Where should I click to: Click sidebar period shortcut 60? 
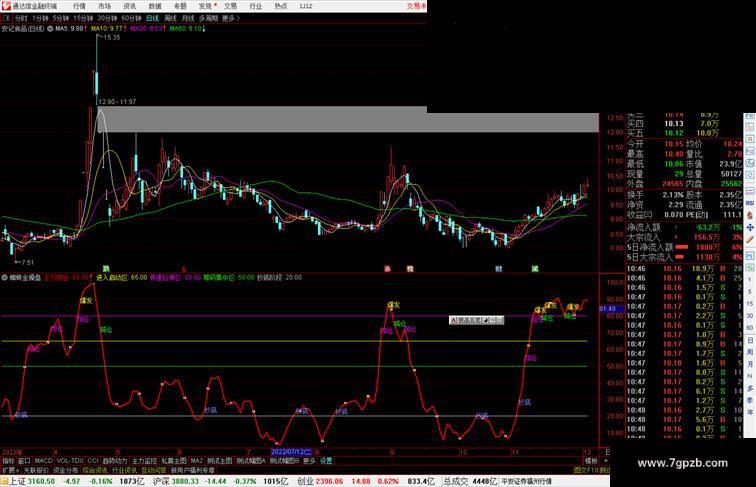[750, 328]
